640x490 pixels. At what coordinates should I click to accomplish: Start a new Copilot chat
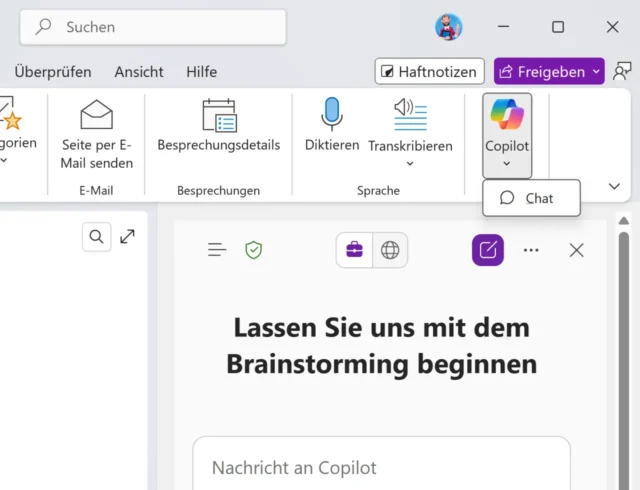(488, 250)
